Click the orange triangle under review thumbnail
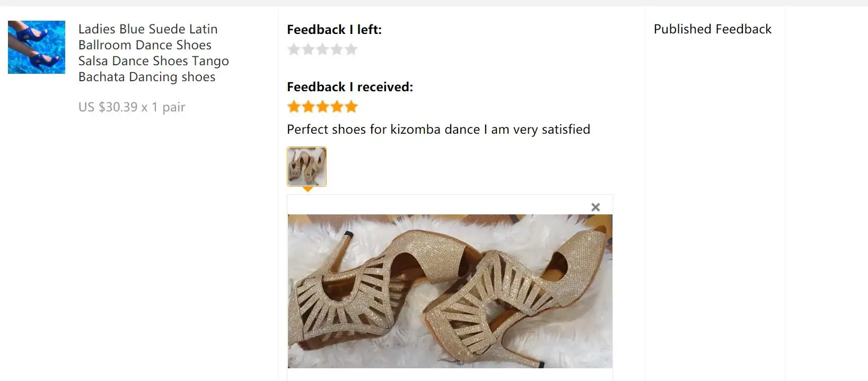 pos(308,189)
